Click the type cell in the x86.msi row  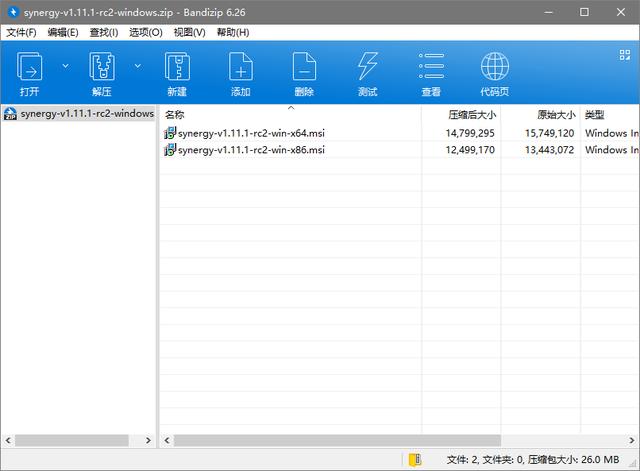point(611,150)
